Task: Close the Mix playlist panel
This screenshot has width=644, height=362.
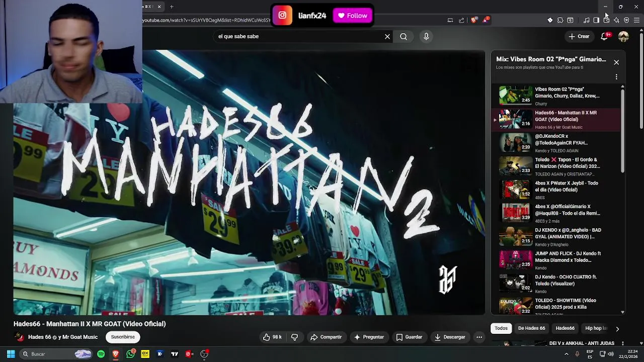Action: point(616,62)
